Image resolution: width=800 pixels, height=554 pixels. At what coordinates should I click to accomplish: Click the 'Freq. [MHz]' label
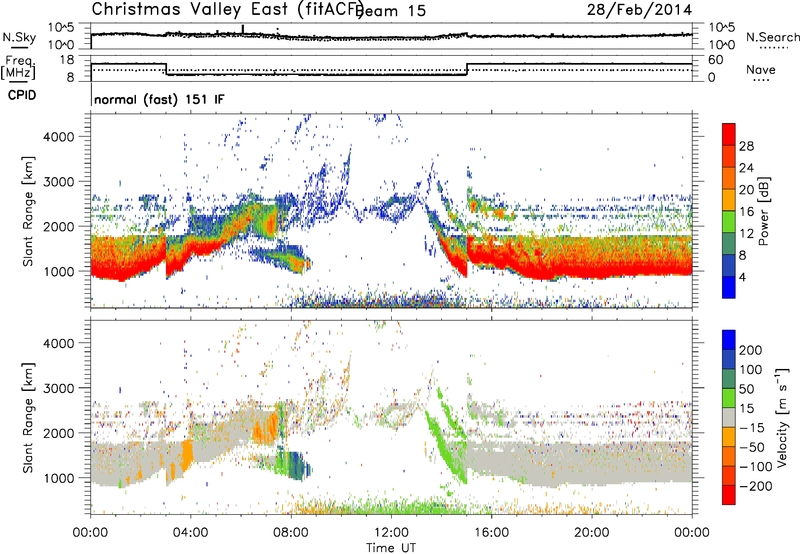coord(19,67)
